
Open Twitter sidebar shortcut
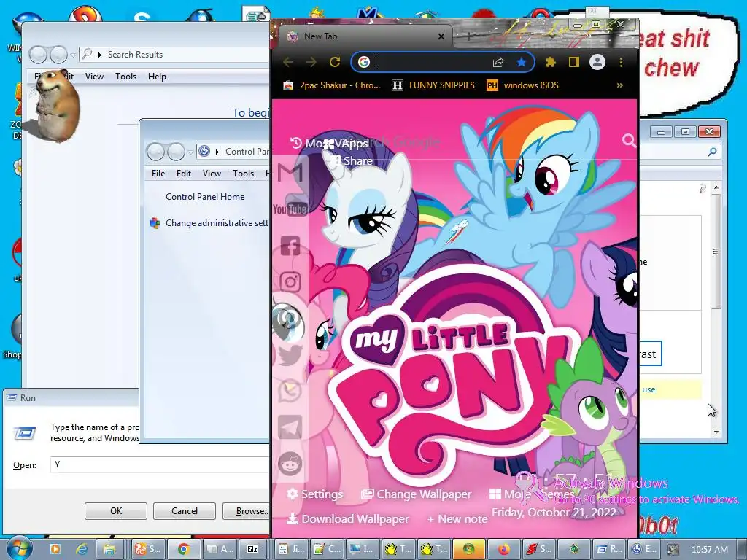coord(290,355)
